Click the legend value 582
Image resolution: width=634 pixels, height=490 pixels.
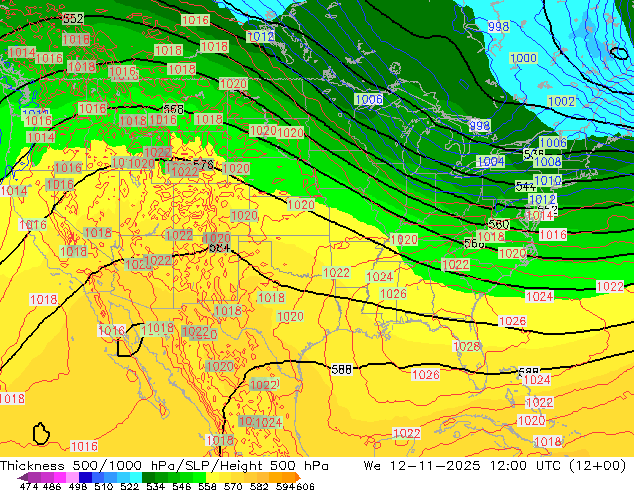point(259,486)
